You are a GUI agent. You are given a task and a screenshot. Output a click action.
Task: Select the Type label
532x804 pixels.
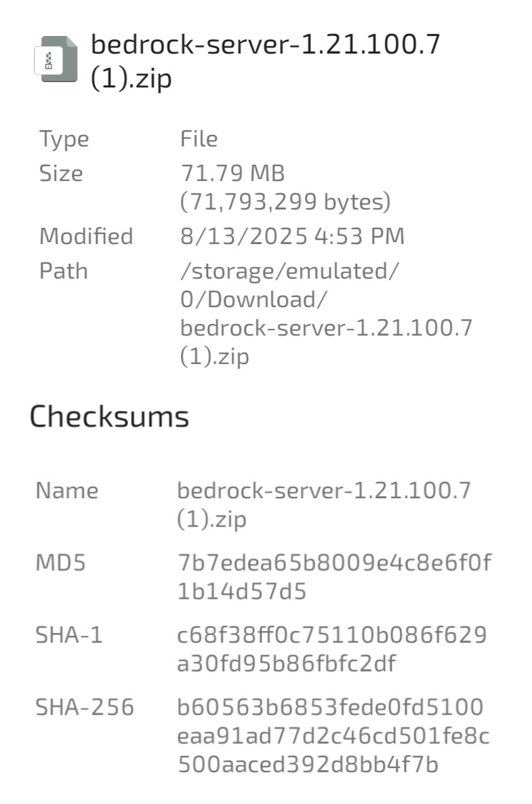point(64,139)
